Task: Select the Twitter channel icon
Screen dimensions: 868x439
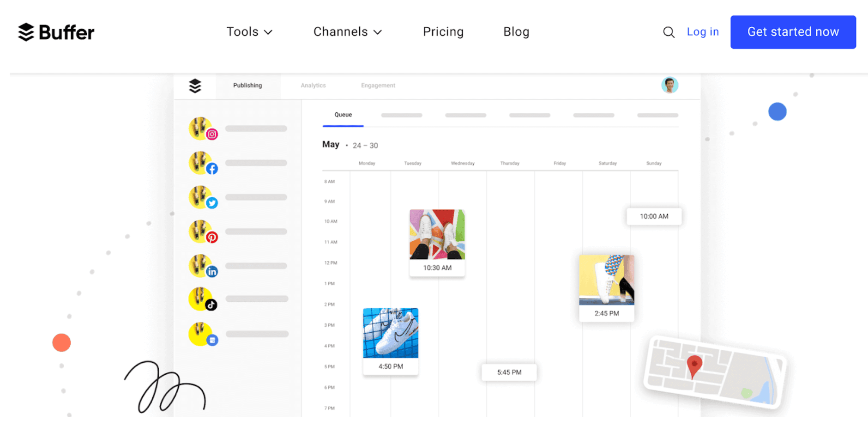Action: click(x=212, y=202)
